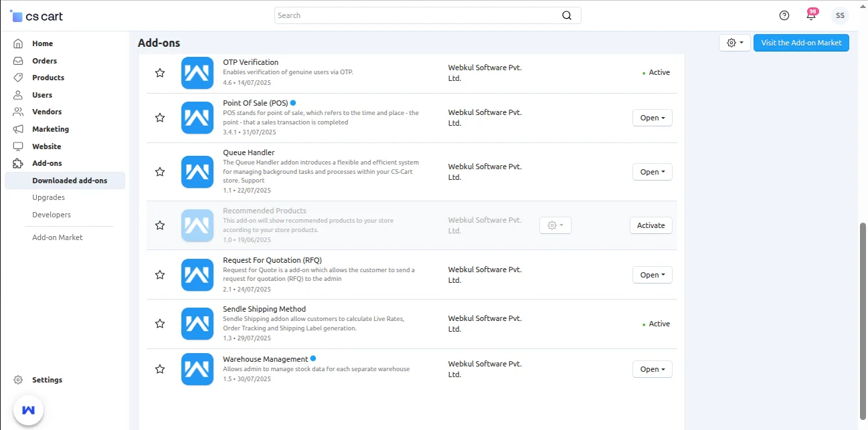Click the page vertical scrollbar
This screenshot has height=430, width=868.
click(863, 320)
